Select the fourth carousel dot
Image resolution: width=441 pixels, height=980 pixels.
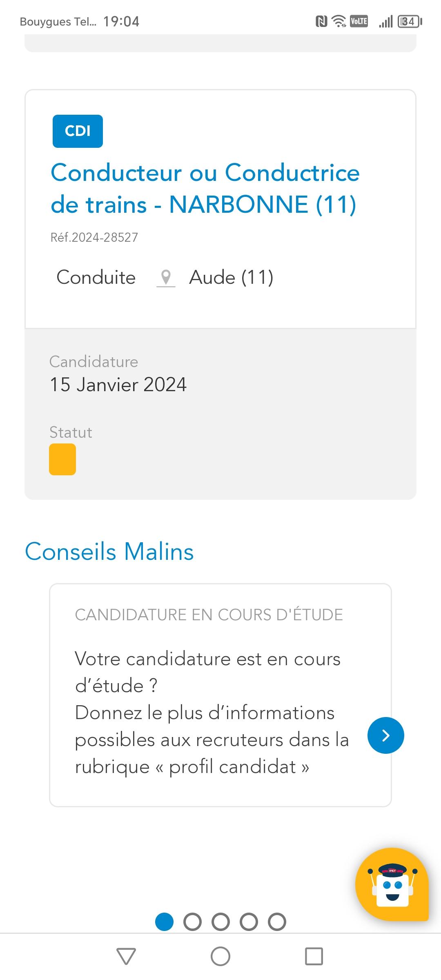click(249, 922)
